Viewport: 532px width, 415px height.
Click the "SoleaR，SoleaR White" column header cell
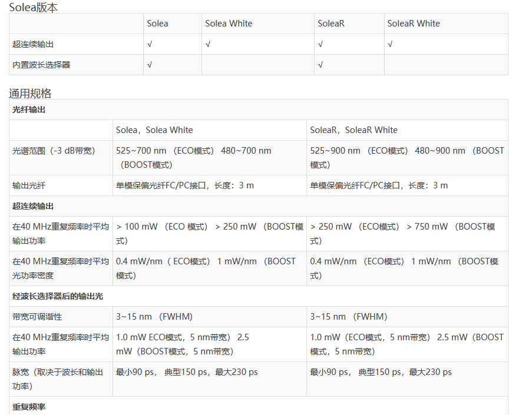click(x=353, y=130)
